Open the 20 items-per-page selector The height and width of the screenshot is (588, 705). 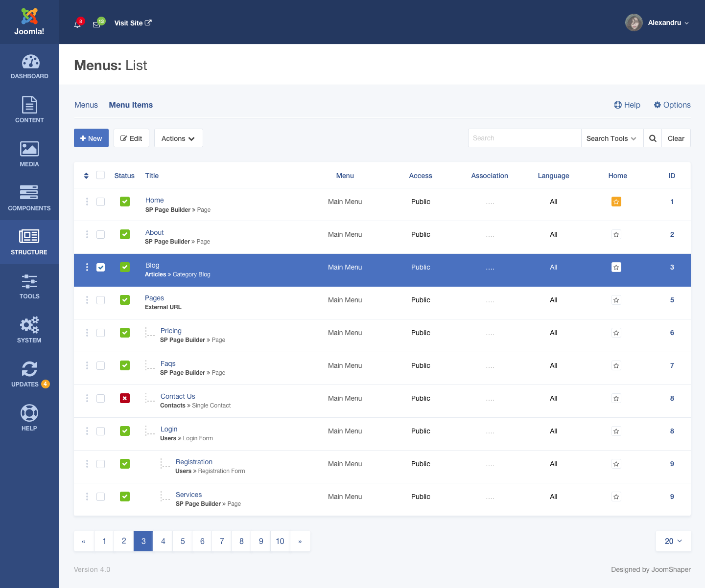coord(673,541)
